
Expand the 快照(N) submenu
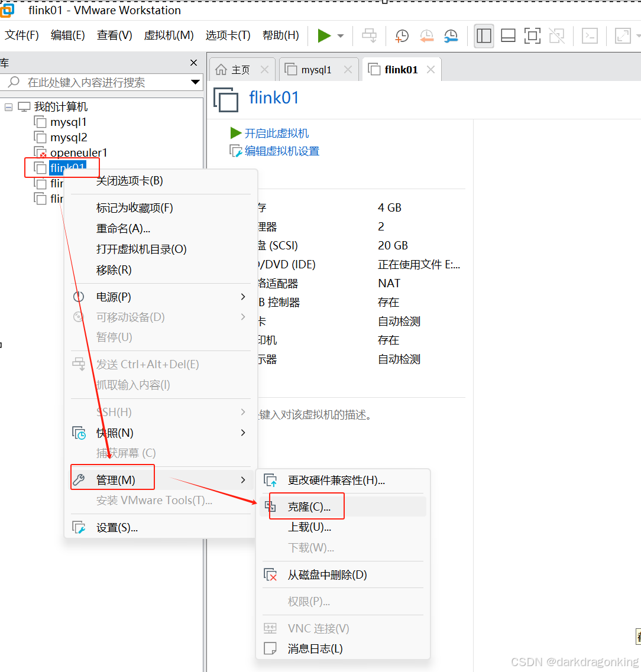(x=161, y=433)
